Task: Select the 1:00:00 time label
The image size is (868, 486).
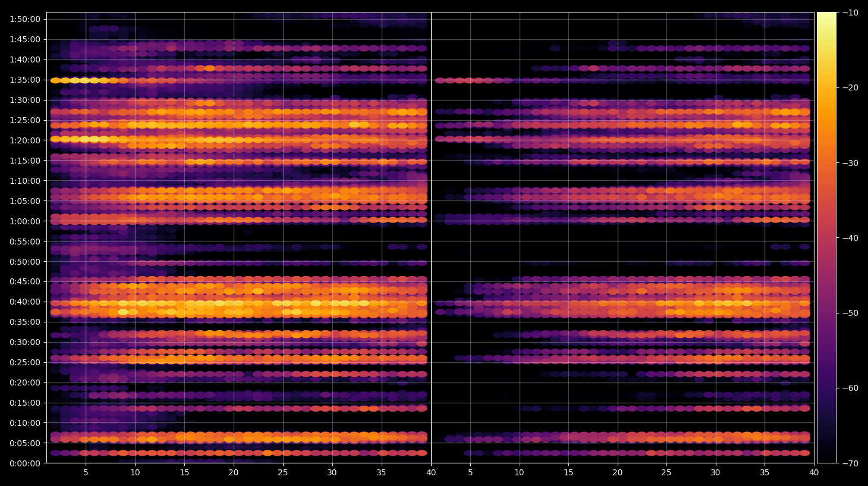Action: 25,221
